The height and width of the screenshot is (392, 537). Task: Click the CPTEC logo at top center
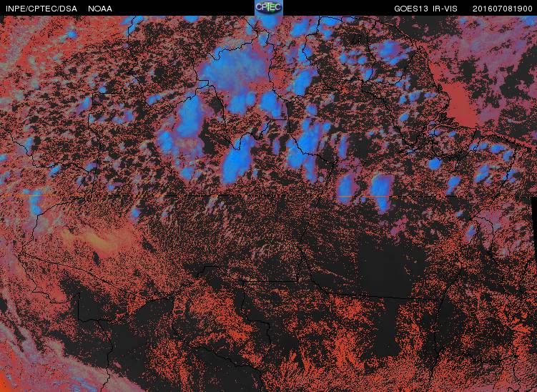pos(269,8)
